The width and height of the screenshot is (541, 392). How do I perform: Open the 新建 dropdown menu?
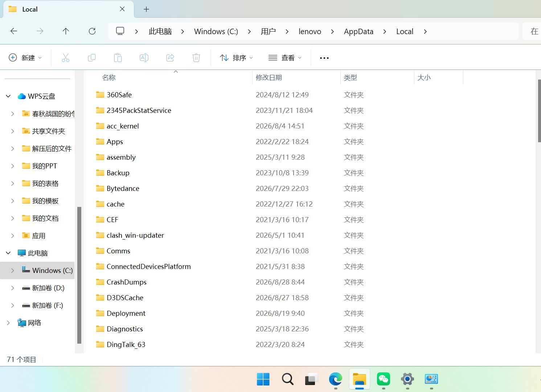point(25,58)
